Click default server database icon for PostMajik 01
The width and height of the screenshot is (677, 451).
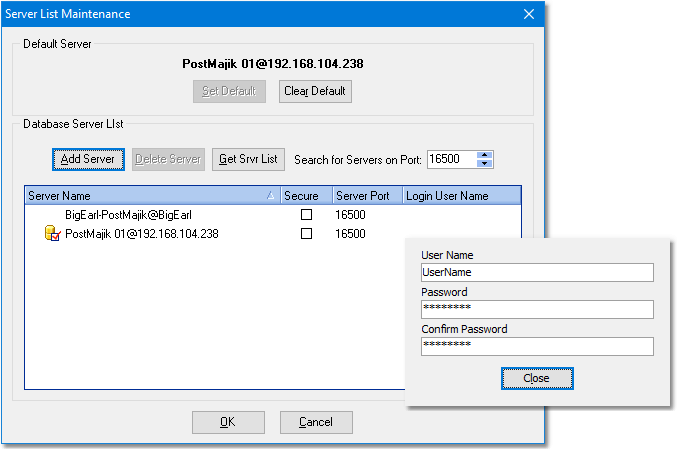pos(52,233)
